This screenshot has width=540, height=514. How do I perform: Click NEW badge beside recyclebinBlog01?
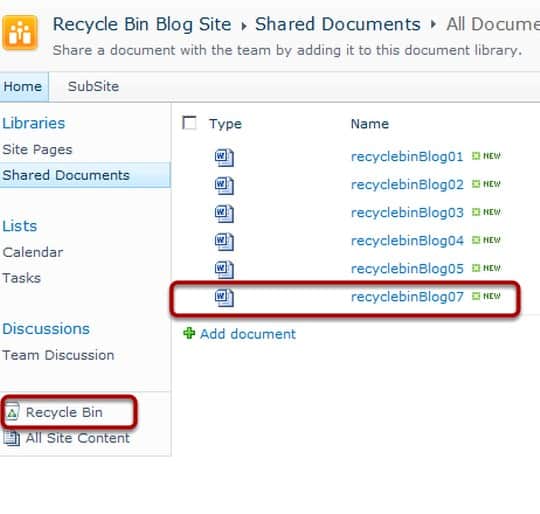(486, 156)
